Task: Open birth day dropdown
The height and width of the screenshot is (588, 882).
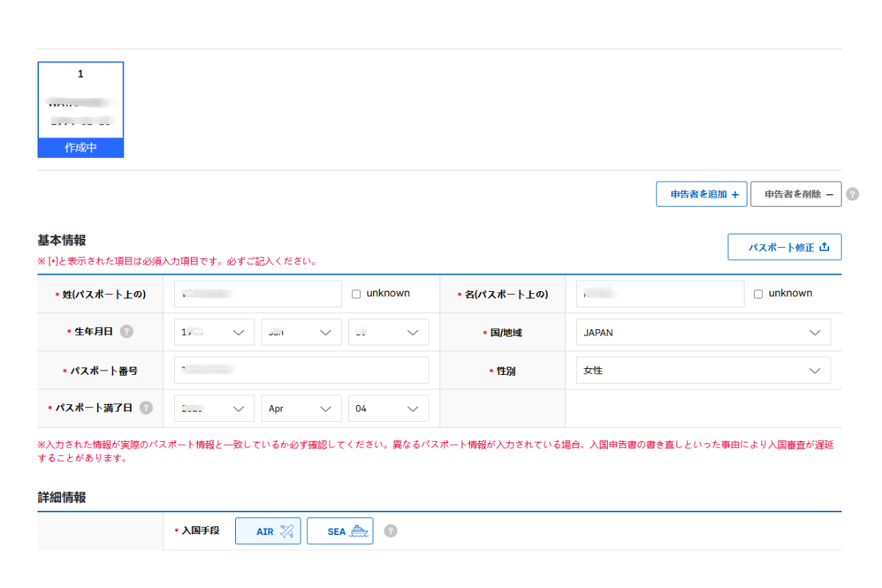Action: [x=388, y=332]
